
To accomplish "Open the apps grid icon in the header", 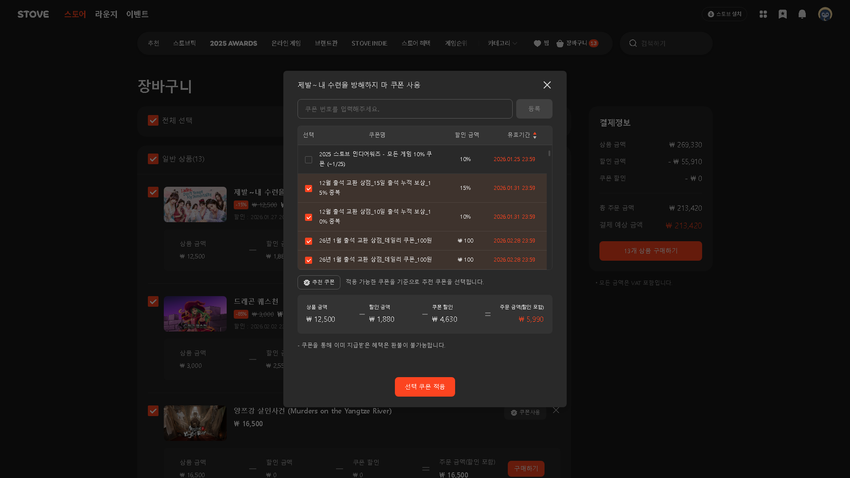I will [x=763, y=14].
